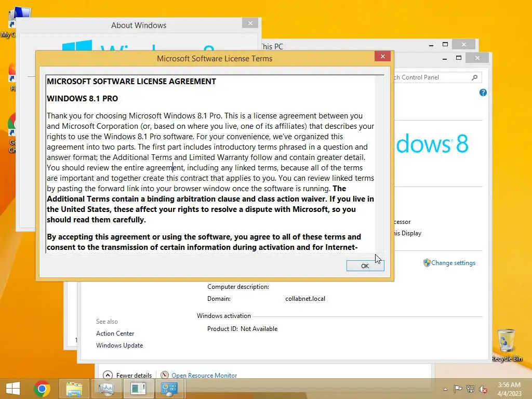
Task: Open Change settings link in System window
Action: pyautogui.click(x=453, y=262)
